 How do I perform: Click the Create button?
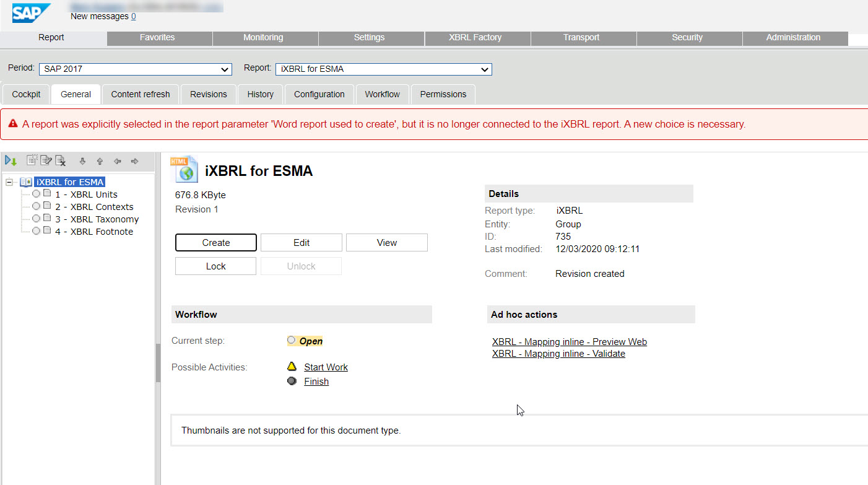coord(216,243)
